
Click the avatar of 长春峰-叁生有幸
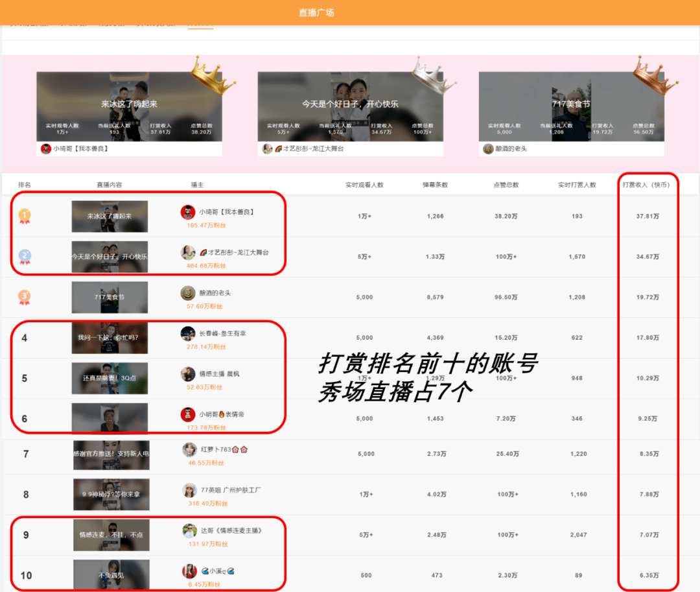click(188, 333)
